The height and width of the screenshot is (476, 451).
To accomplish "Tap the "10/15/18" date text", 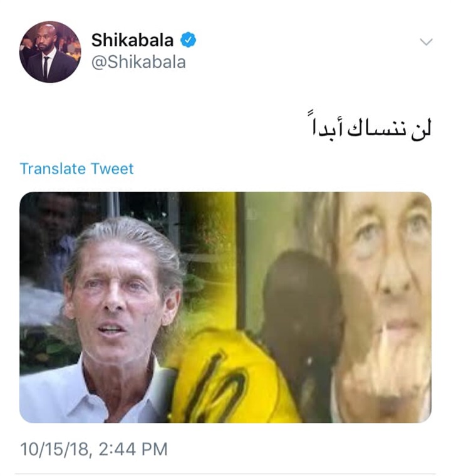I will point(54,449).
